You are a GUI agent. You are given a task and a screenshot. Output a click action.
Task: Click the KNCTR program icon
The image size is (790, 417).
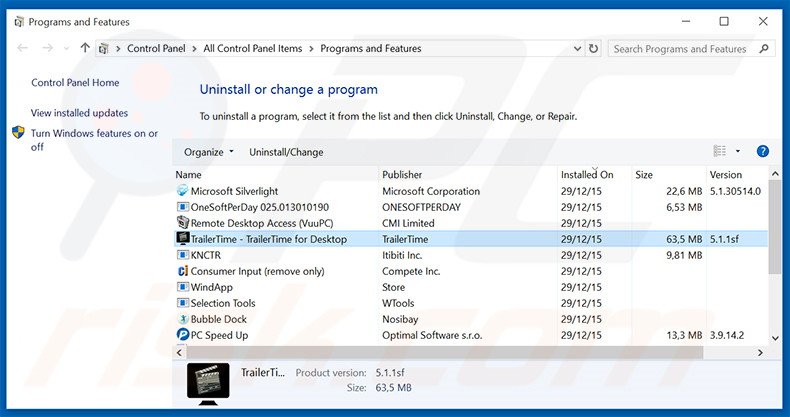coord(182,255)
